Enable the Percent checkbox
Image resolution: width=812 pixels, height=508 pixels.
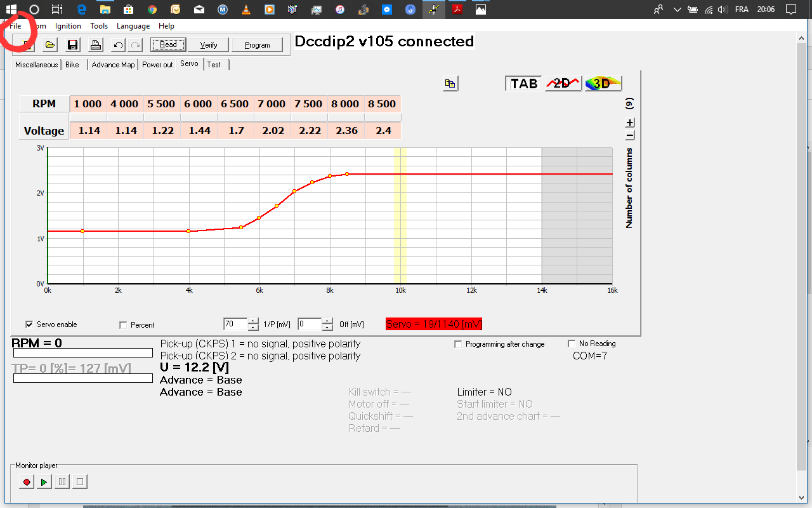123,325
